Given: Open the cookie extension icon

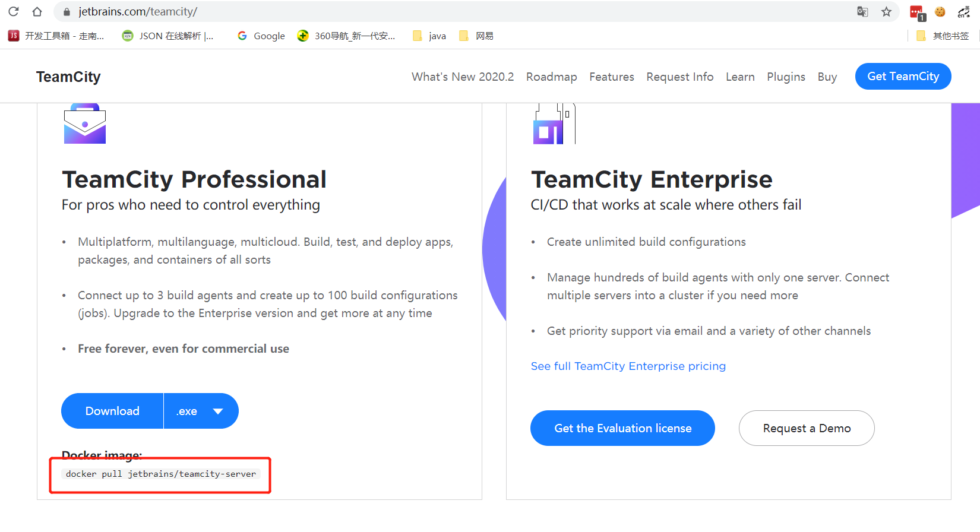Looking at the screenshot, I should coord(940,11).
